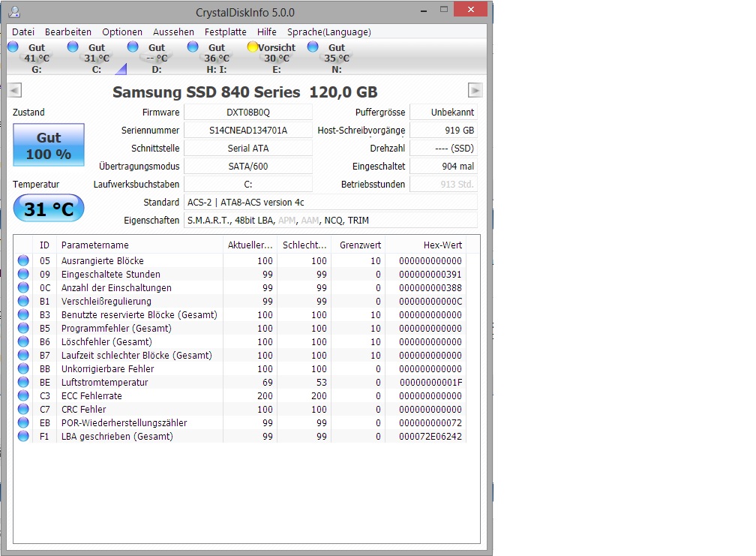
Task: Select drive G: status icon
Action: tap(13, 47)
